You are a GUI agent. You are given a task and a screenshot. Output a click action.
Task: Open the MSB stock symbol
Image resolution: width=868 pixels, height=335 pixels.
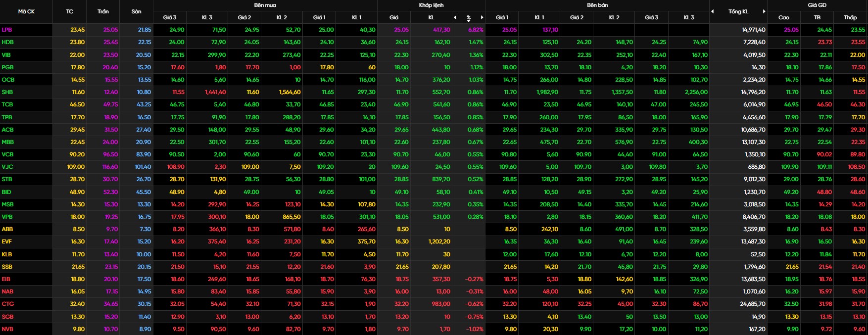(x=7, y=204)
